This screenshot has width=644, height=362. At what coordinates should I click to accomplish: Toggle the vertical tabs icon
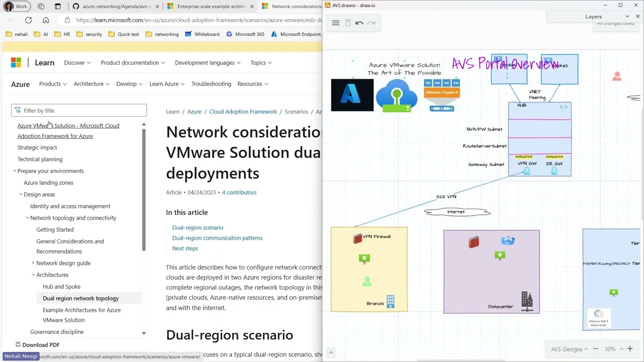coord(57,7)
